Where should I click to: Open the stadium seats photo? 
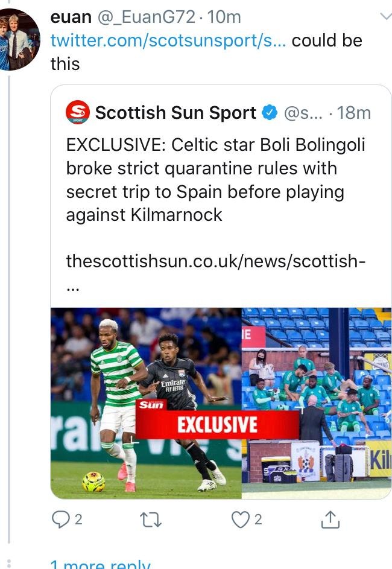[317, 403]
